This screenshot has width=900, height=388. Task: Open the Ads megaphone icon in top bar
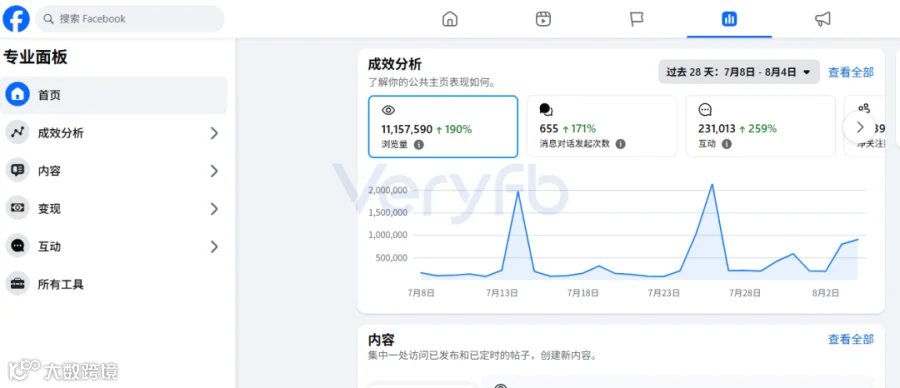coord(823,19)
